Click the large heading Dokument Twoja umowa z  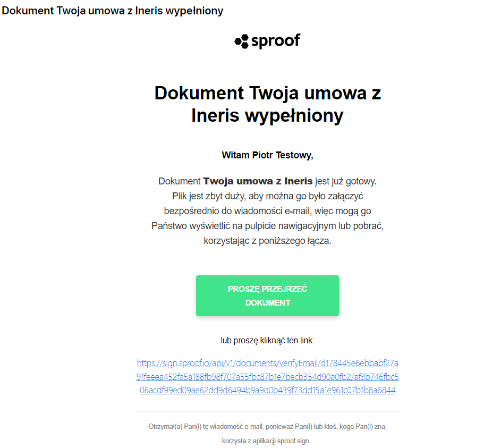click(x=268, y=93)
